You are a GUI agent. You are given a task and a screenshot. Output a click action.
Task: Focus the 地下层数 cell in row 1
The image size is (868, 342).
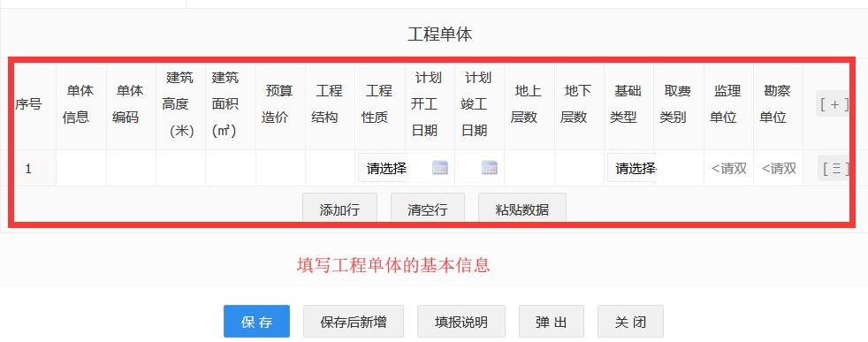579,168
